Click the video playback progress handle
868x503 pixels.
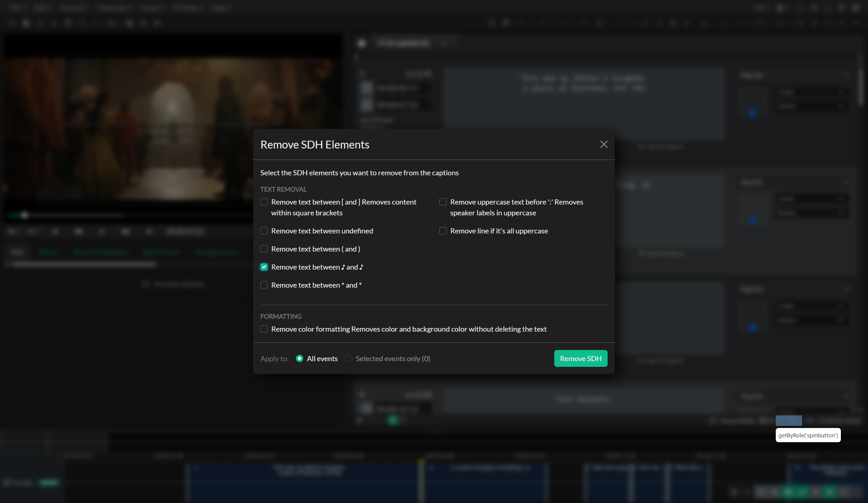(24, 215)
